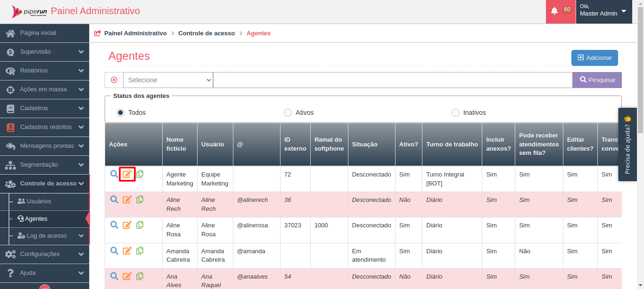Image resolution: width=644 pixels, height=289 pixels.
Task: Expand the Supervisão menu chevron
Action: pos(81,52)
